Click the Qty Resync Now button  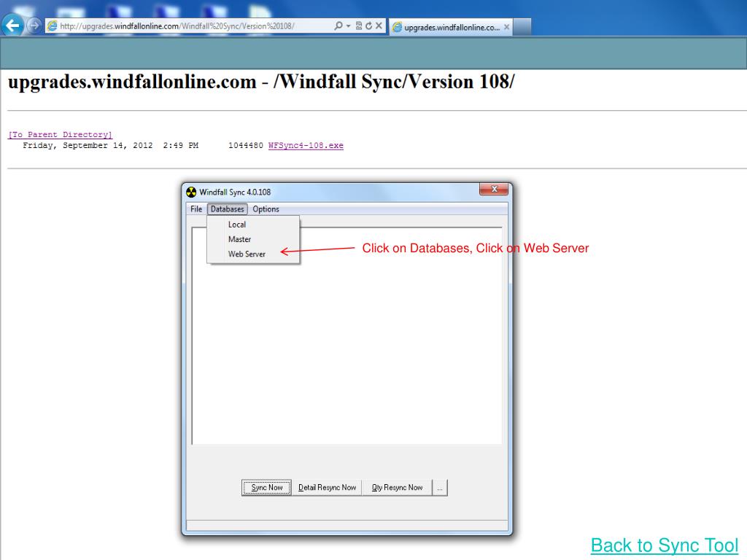(398, 488)
